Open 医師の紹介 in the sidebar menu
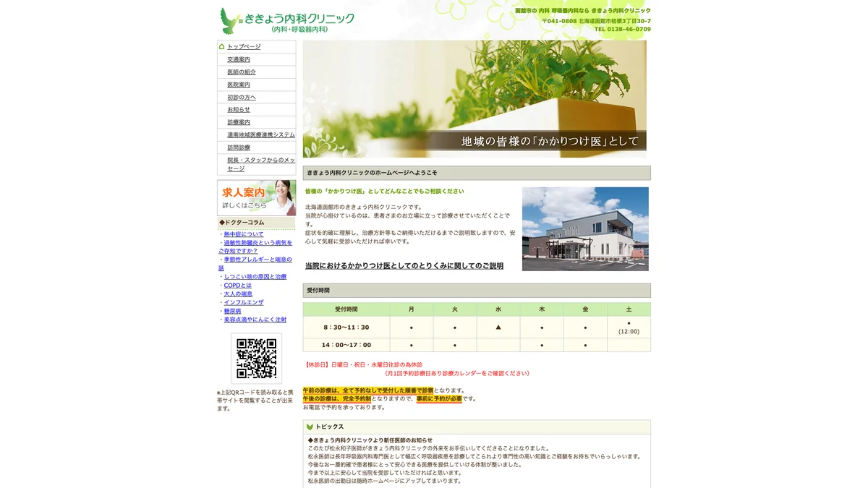Screen dimensions: 868x488 [242, 72]
